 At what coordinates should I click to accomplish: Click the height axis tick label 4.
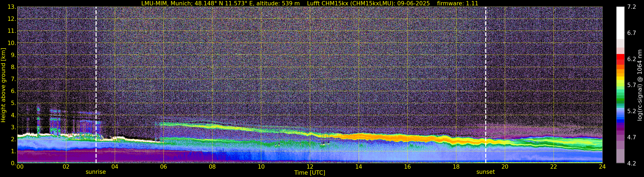13,115
